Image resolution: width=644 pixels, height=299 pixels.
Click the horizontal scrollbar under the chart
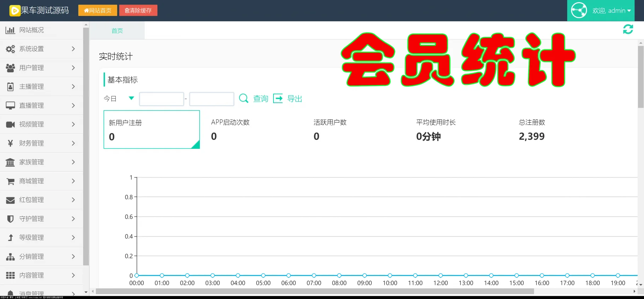(x=315, y=291)
